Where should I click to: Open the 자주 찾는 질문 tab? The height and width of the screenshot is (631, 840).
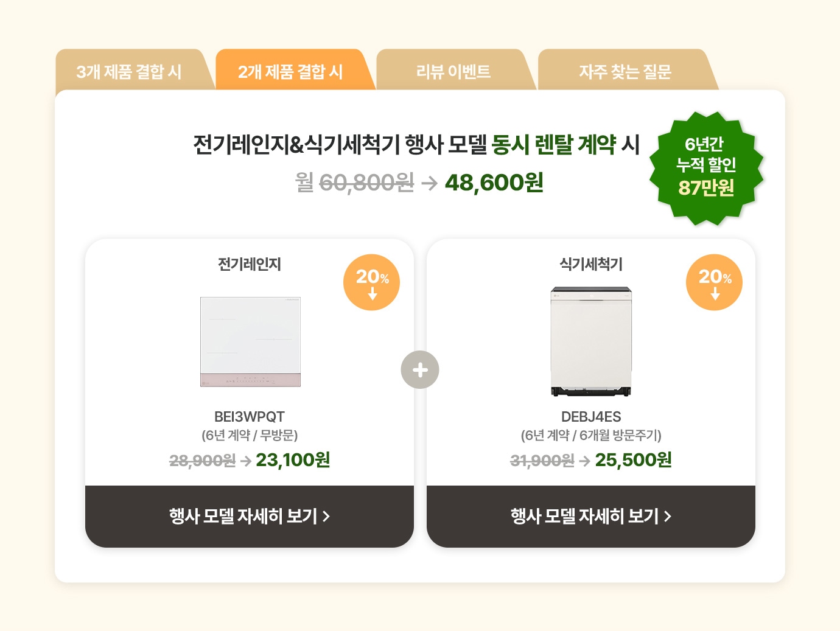pyautogui.click(x=625, y=71)
